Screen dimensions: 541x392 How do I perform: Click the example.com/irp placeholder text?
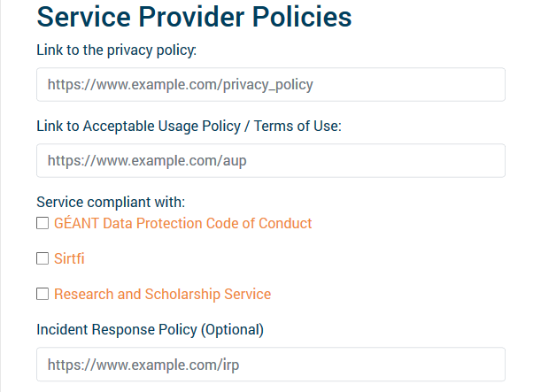pyautogui.click(x=143, y=365)
